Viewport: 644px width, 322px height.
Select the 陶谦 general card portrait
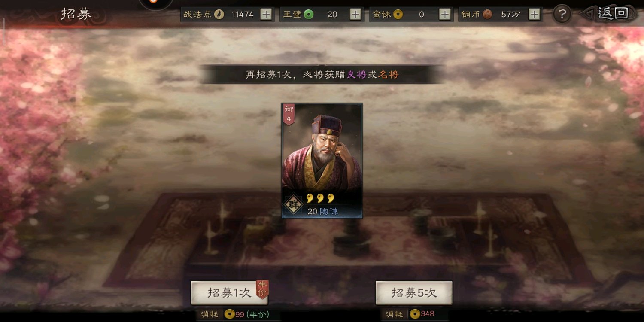point(322,160)
